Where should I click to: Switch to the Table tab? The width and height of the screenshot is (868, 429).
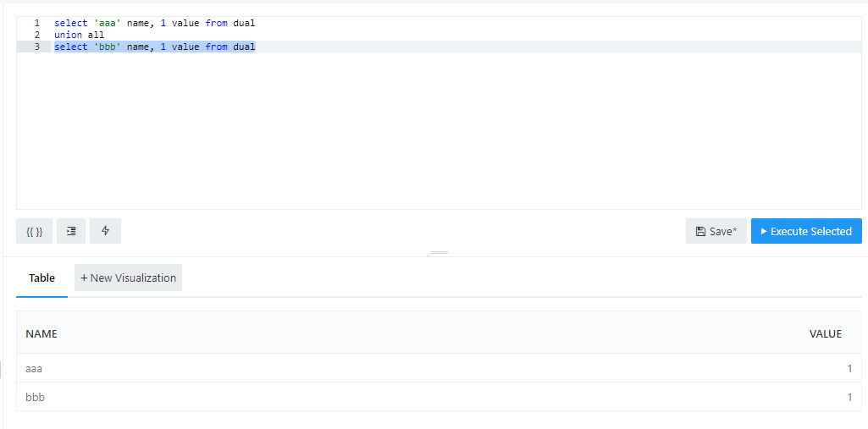click(42, 278)
